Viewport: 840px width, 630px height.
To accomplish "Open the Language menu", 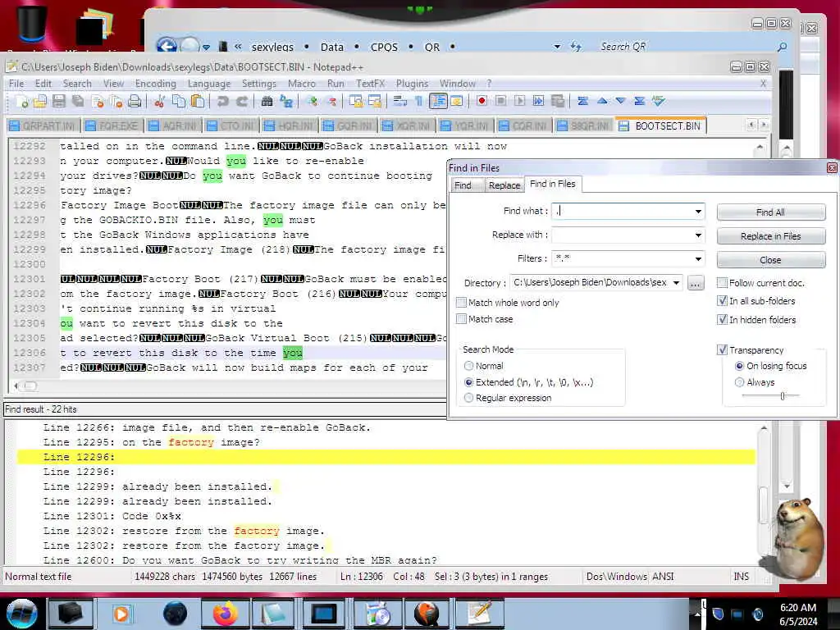I will (209, 84).
